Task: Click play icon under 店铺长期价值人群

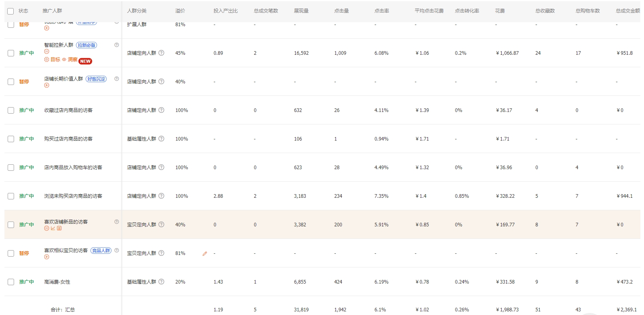Action: 47,85
